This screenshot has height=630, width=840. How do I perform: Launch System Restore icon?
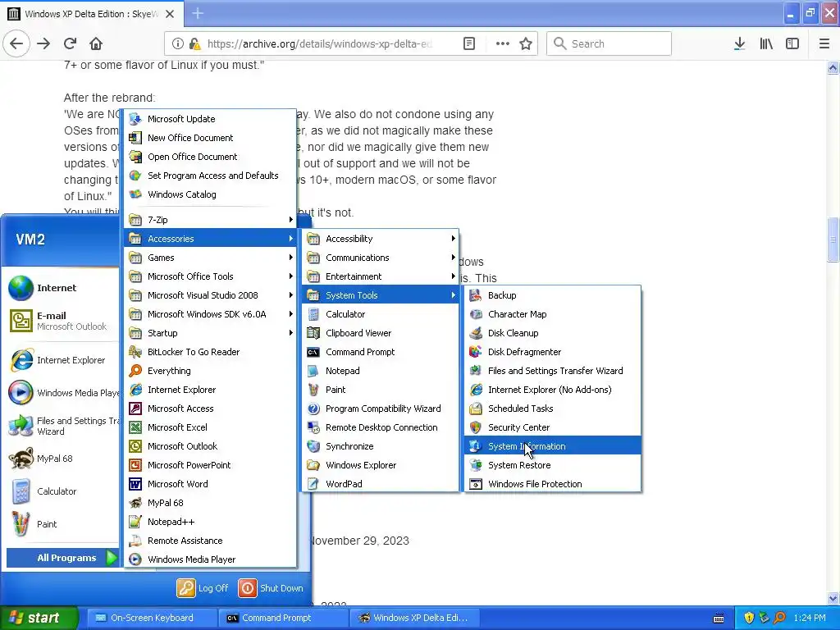pos(475,465)
